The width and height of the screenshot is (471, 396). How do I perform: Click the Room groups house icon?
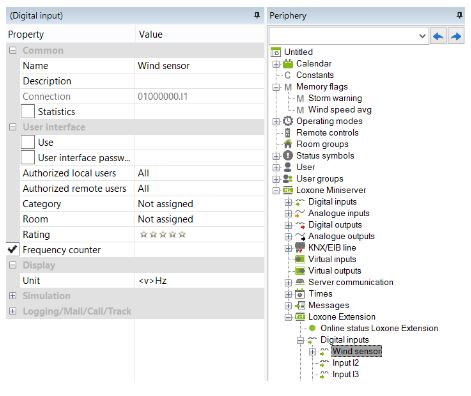tap(288, 144)
